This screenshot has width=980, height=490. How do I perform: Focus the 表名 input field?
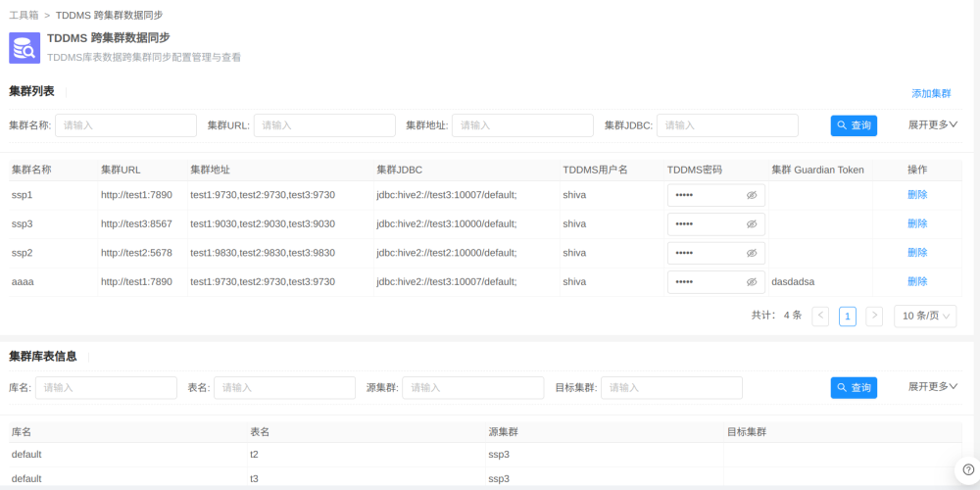(x=284, y=387)
